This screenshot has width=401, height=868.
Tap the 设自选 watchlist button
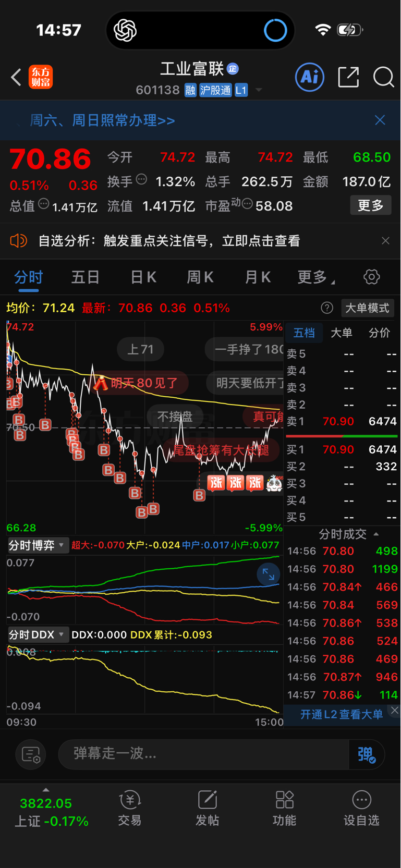tap(361, 809)
